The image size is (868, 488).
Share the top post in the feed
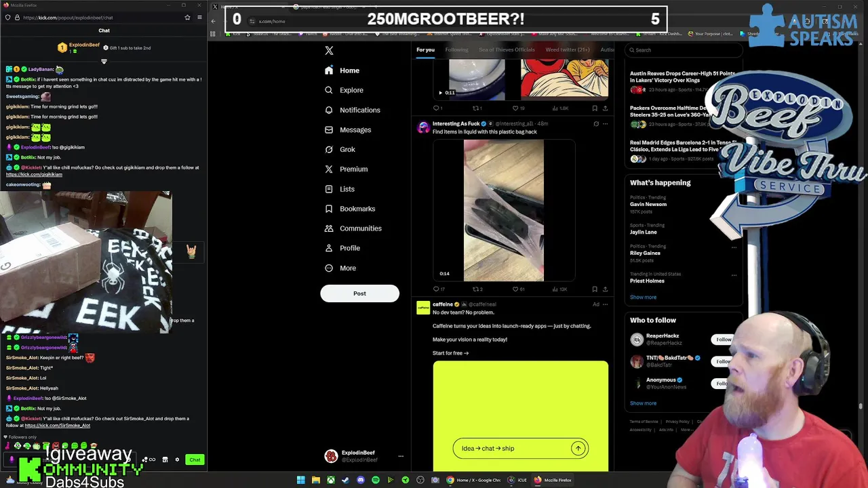pyautogui.click(x=605, y=108)
